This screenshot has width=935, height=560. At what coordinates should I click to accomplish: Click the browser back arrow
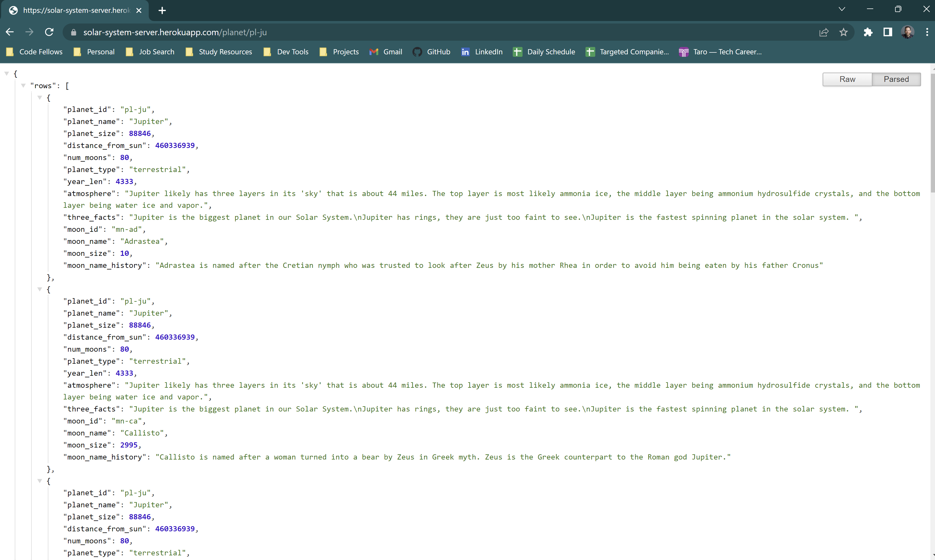pyautogui.click(x=10, y=32)
